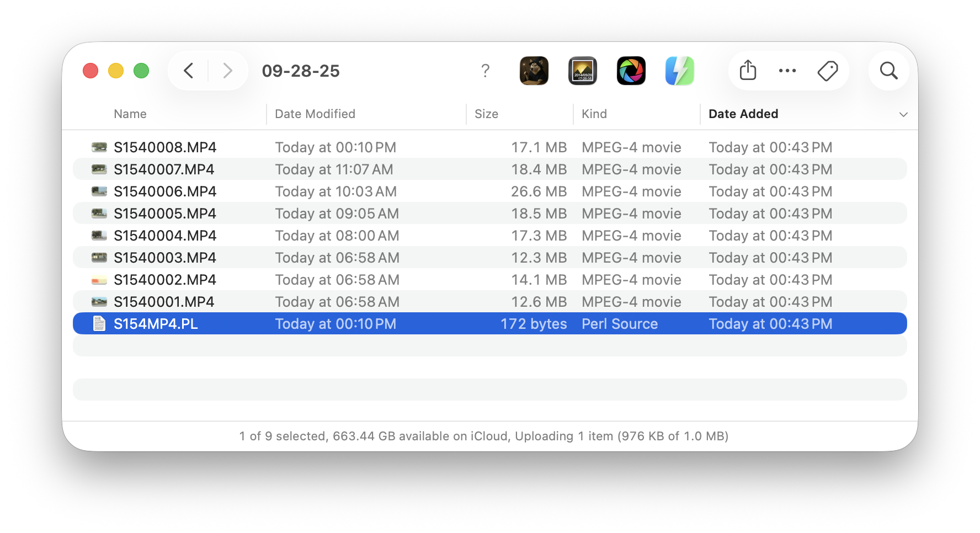Sort files by the Kind column
980x533 pixels.
pos(594,114)
